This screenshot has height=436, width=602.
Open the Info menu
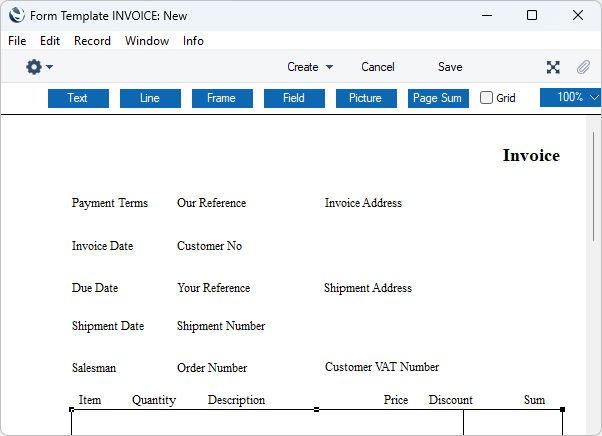193,41
